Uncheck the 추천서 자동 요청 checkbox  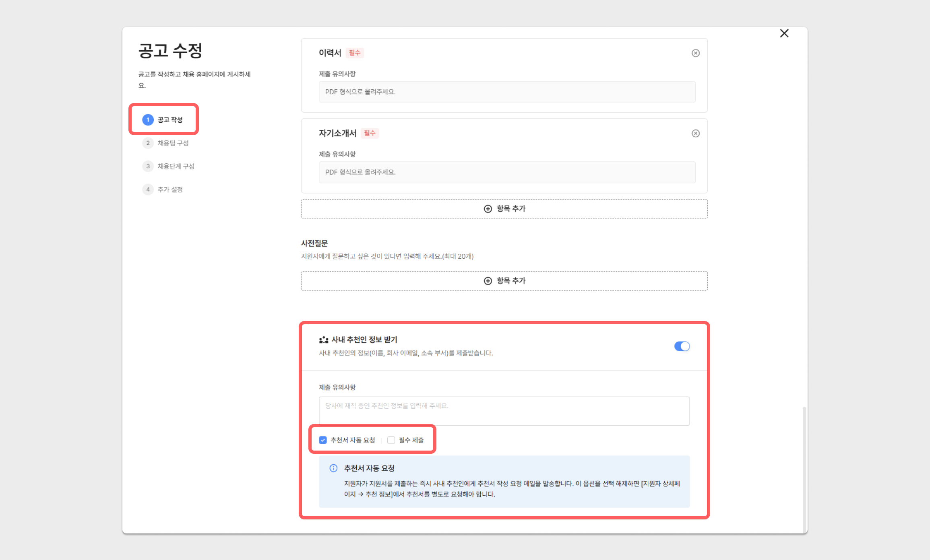pyautogui.click(x=323, y=440)
